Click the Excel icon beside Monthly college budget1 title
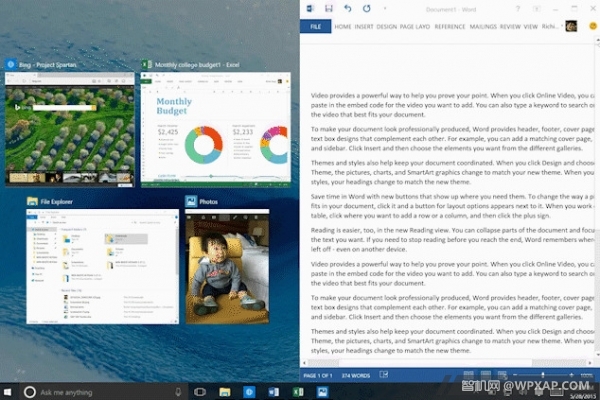This screenshot has width=600, height=400. coord(147,64)
